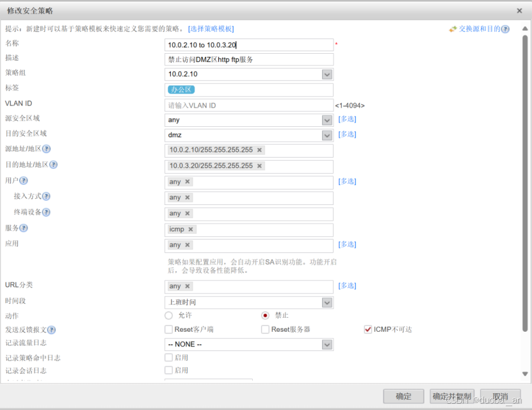The height and width of the screenshot is (410, 532).
Task: Open help icon next to 用户
Action: click(x=24, y=181)
